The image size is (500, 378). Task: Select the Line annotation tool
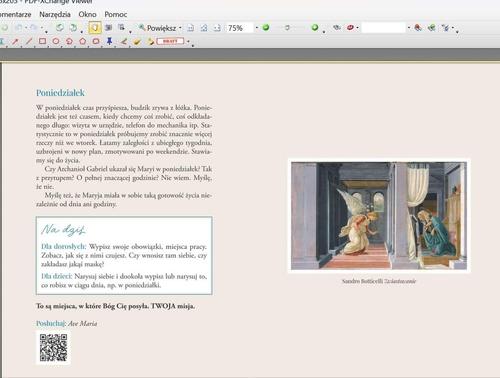tap(29, 41)
